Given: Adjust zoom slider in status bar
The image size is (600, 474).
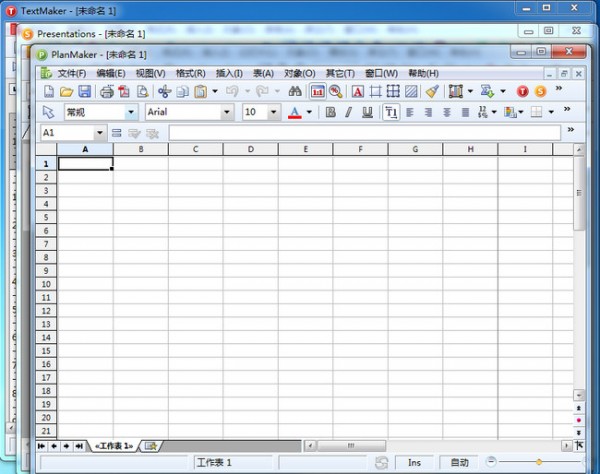Looking at the screenshot, I should pyautogui.click(x=539, y=462).
